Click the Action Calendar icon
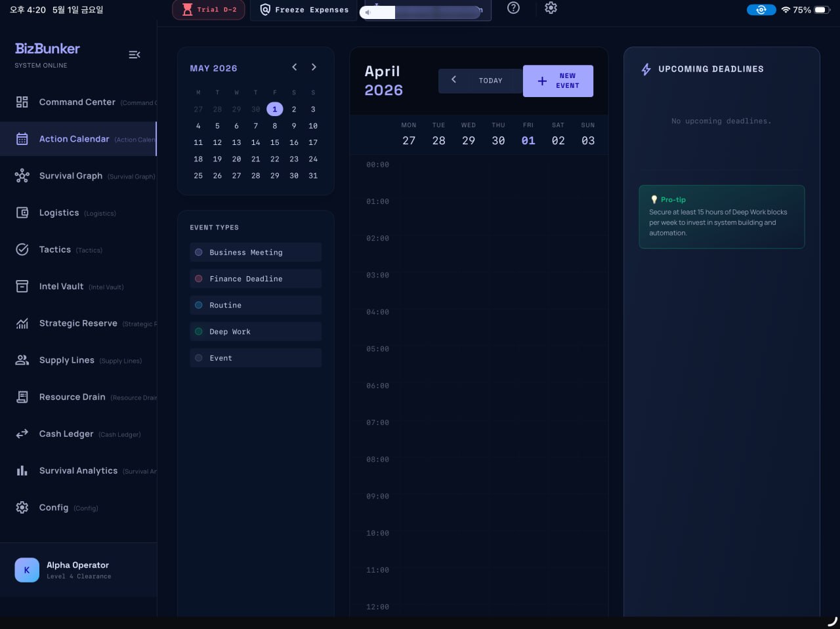Viewport: 840px width, 629px height. (x=22, y=139)
